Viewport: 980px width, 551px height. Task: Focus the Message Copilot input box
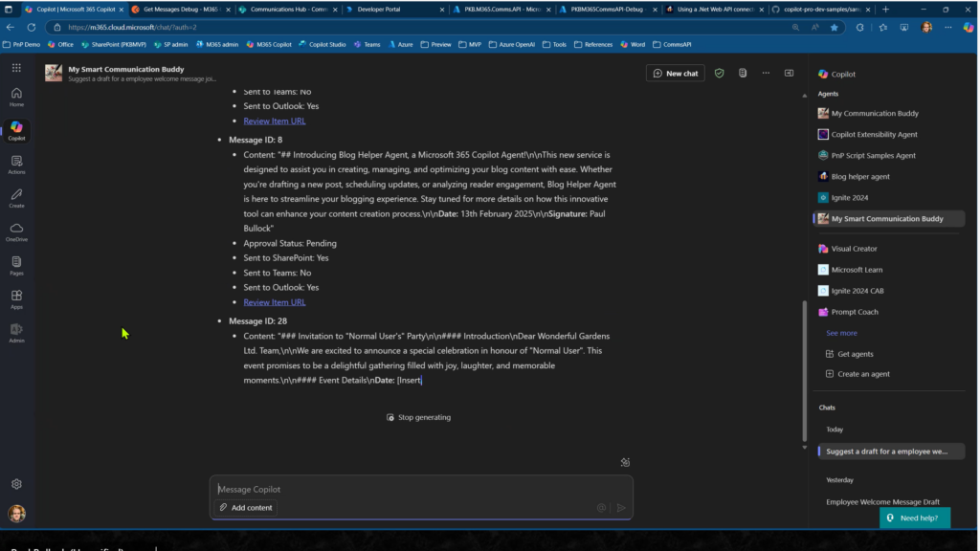click(421, 489)
